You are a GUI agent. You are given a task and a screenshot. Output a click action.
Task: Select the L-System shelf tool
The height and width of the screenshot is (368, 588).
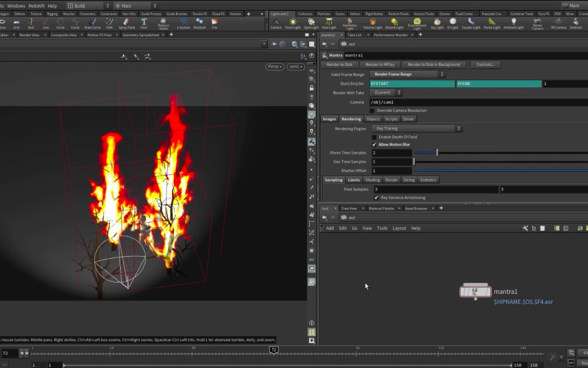(183, 23)
